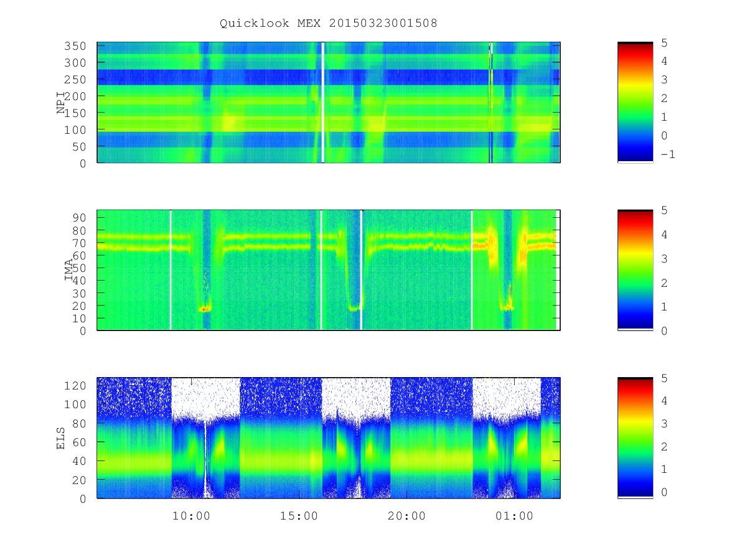Click the "5" label on NPI colorbar
The width and height of the screenshot is (747, 560).
tap(664, 43)
